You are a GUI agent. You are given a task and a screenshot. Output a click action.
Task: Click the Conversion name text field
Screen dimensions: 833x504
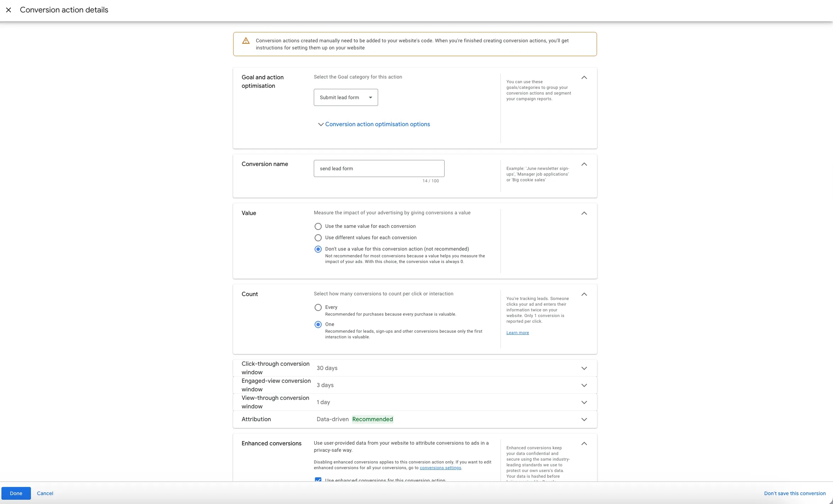coord(379,168)
